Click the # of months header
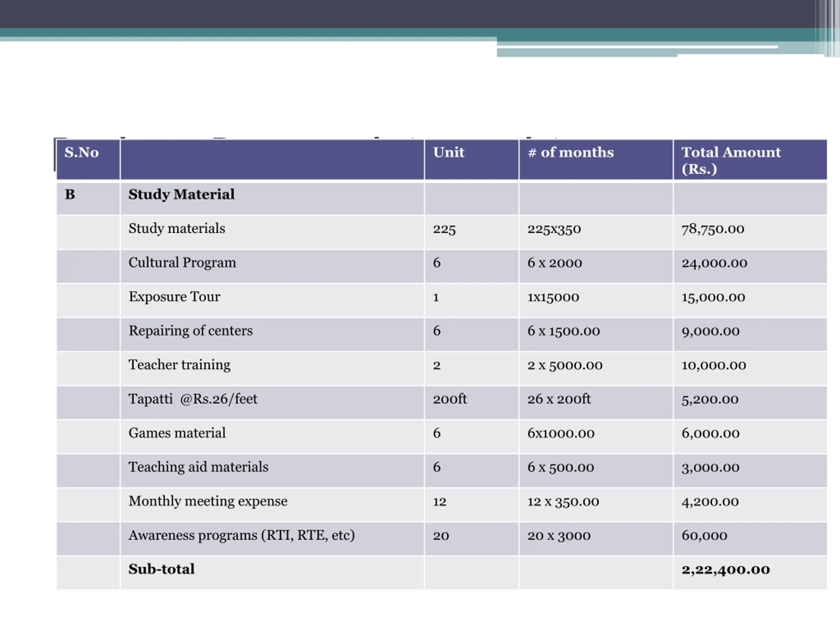 570,153
